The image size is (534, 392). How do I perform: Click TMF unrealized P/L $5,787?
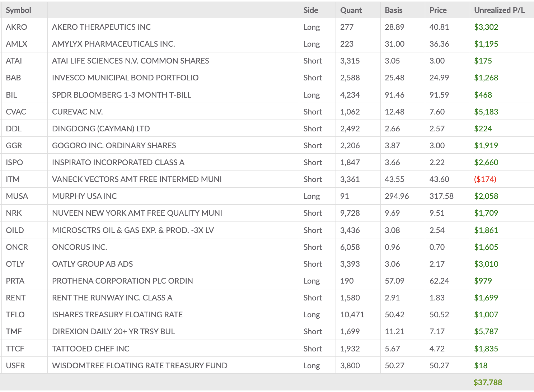point(486,331)
